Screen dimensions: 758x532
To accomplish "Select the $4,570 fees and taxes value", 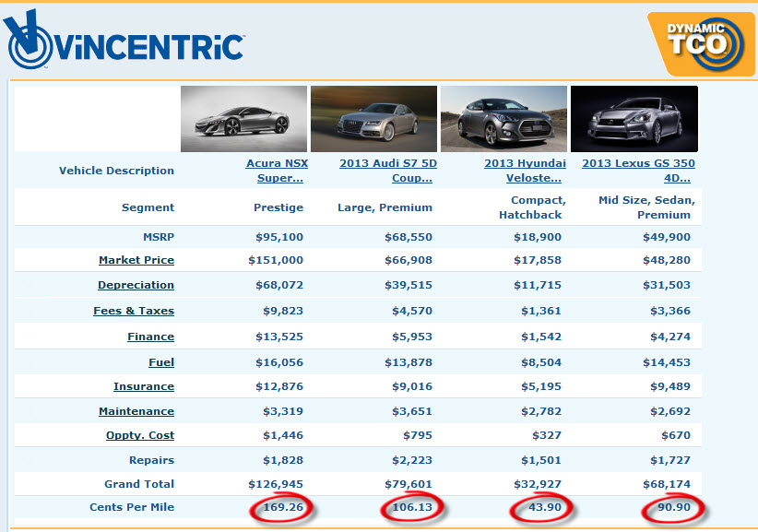I will tap(412, 311).
